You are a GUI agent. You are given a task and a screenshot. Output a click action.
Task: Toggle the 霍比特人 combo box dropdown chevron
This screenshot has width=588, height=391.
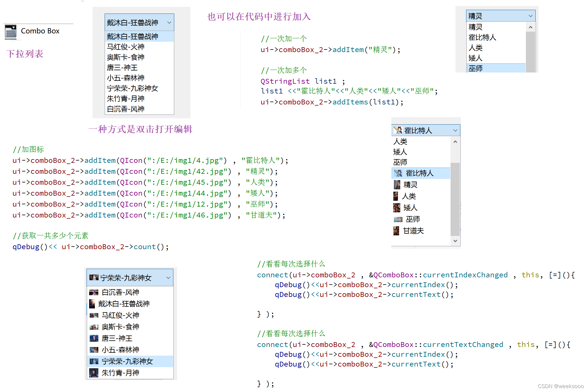click(455, 130)
